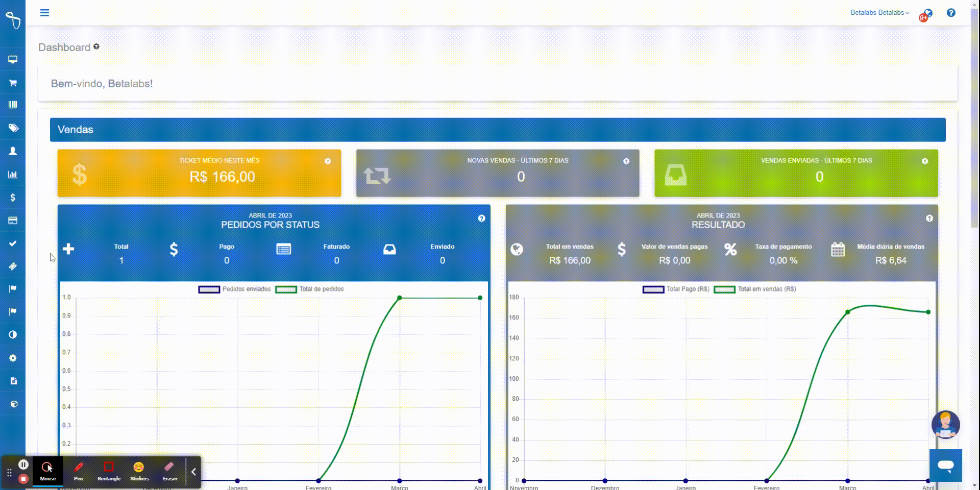Open the tags sidebar icon

pyautogui.click(x=13, y=128)
